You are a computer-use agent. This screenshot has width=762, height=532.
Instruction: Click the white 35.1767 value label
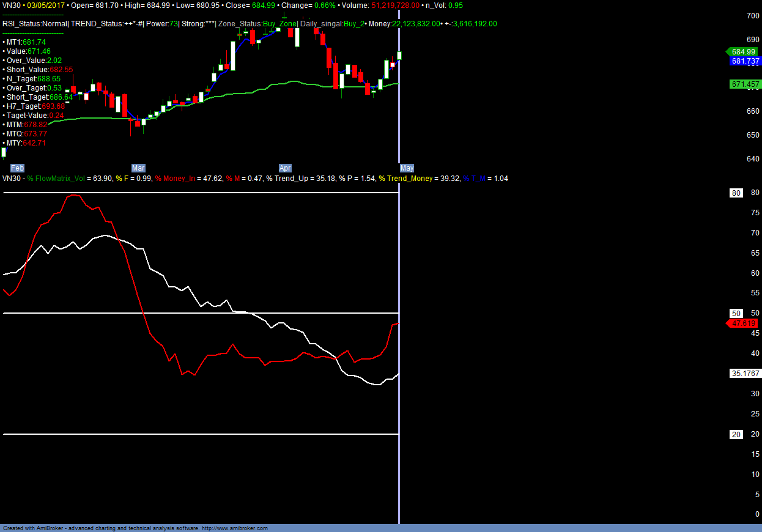(745, 373)
